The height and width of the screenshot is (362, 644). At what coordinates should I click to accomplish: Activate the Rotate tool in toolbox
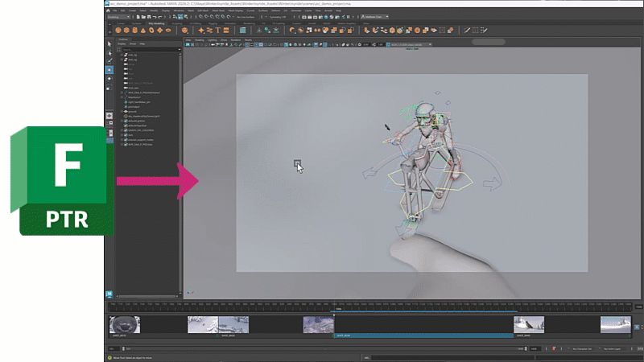click(x=109, y=79)
